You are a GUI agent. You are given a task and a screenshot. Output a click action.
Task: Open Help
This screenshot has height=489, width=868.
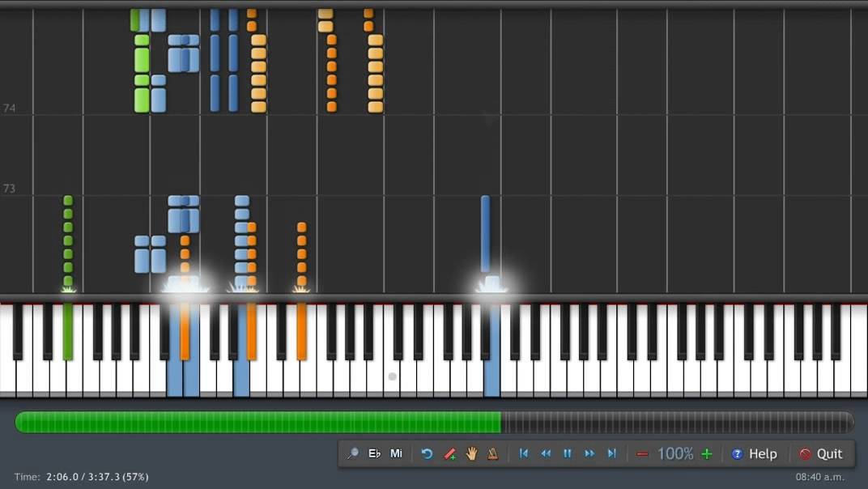click(x=755, y=454)
